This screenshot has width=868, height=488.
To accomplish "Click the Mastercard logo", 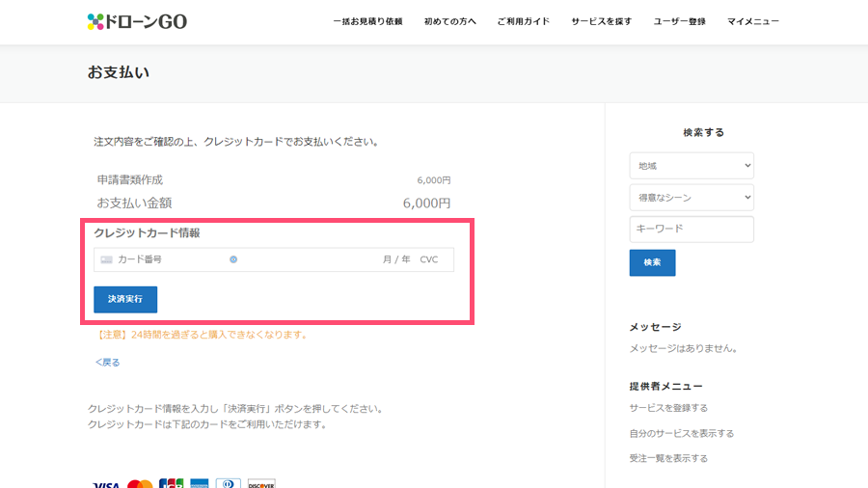I will (140, 483).
